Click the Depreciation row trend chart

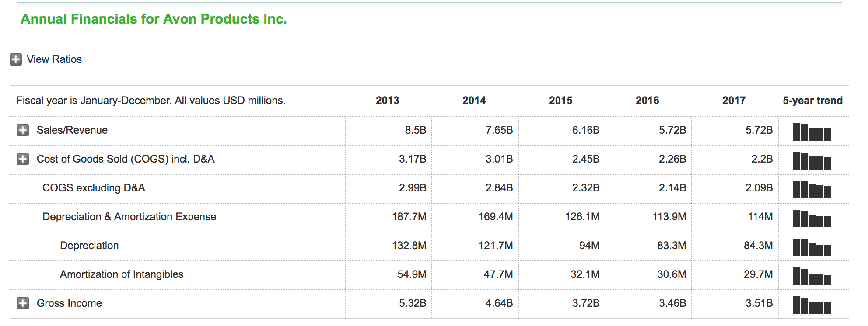[x=812, y=247]
